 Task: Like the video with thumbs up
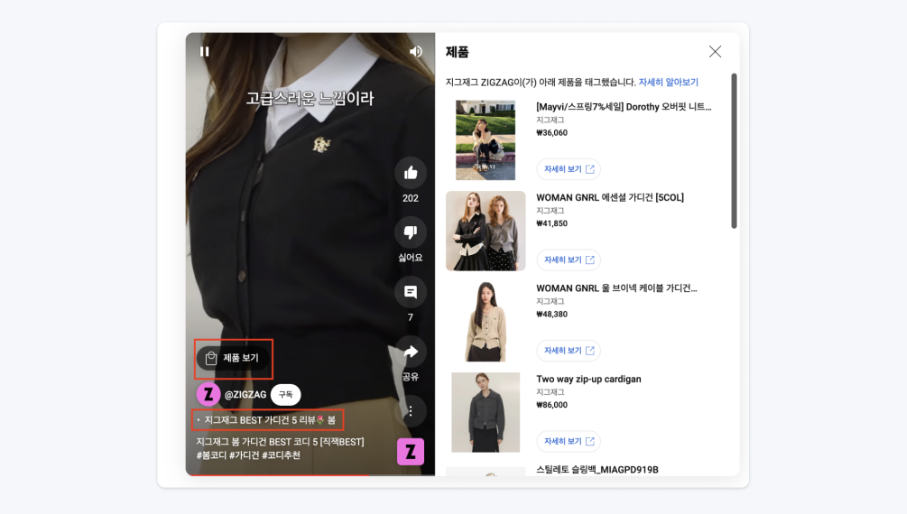(410, 172)
